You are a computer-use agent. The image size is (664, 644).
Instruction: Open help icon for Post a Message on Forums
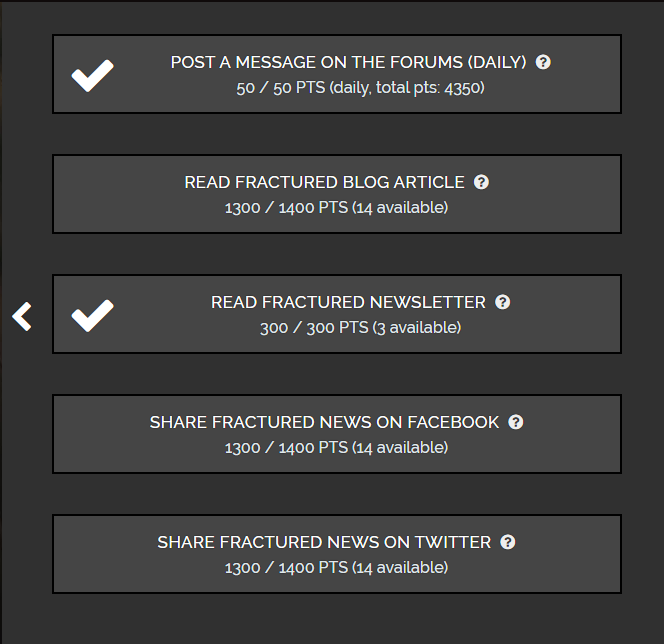pos(543,62)
